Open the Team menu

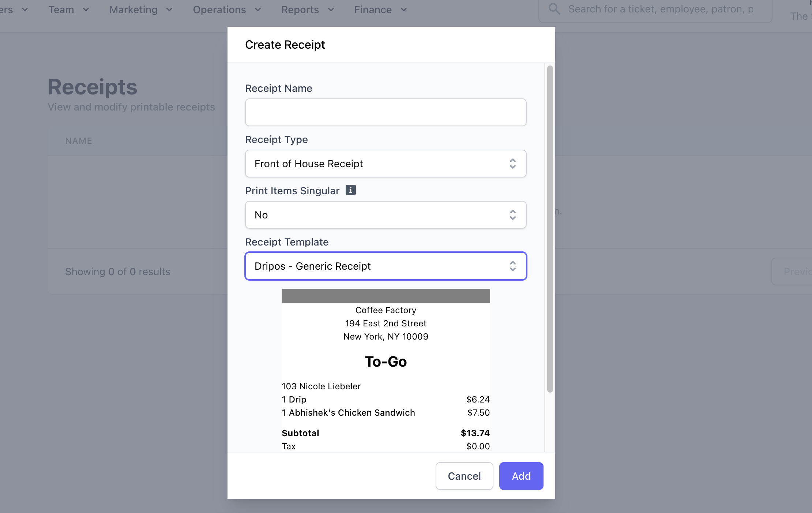(61, 10)
